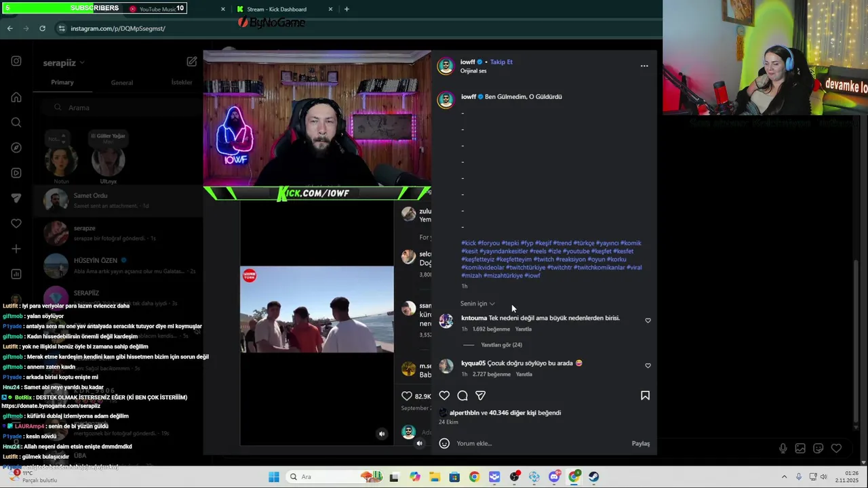Open iowf's profile avatar in post header
868x488 pixels.
pyautogui.click(x=446, y=66)
